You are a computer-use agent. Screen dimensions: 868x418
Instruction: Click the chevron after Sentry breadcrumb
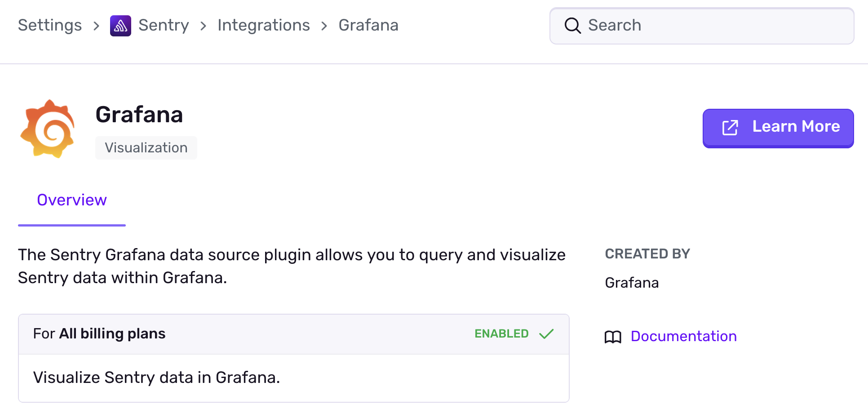203,26
